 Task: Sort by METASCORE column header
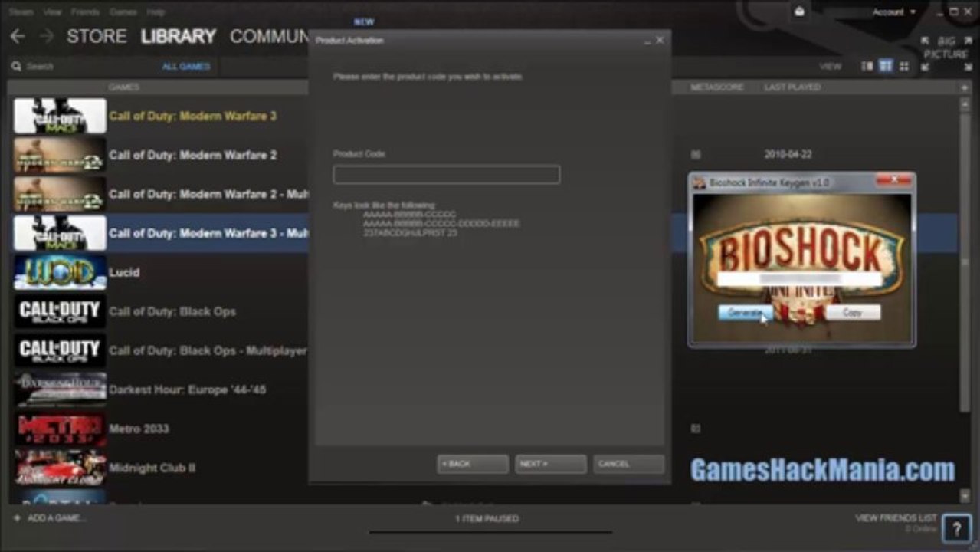pyautogui.click(x=717, y=87)
